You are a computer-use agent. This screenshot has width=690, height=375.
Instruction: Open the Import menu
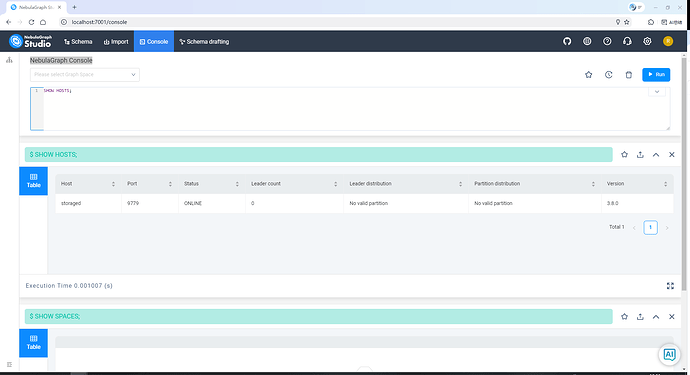click(116, 41)
